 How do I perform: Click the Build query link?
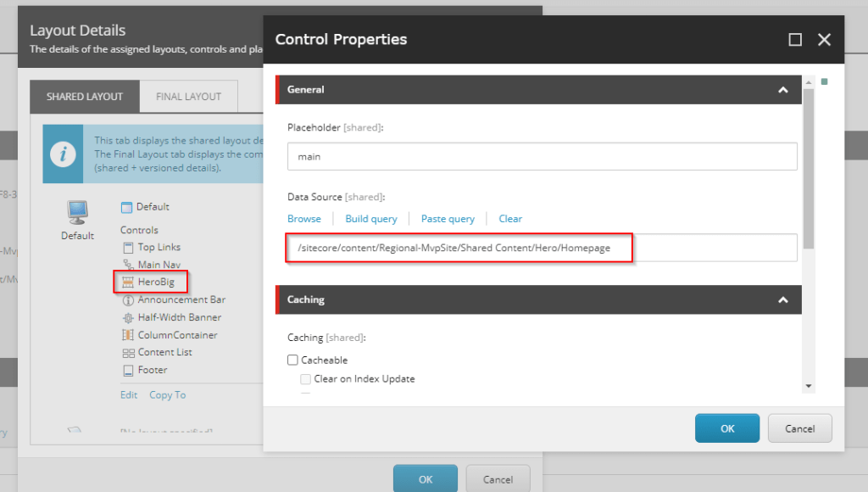(371, 219)
